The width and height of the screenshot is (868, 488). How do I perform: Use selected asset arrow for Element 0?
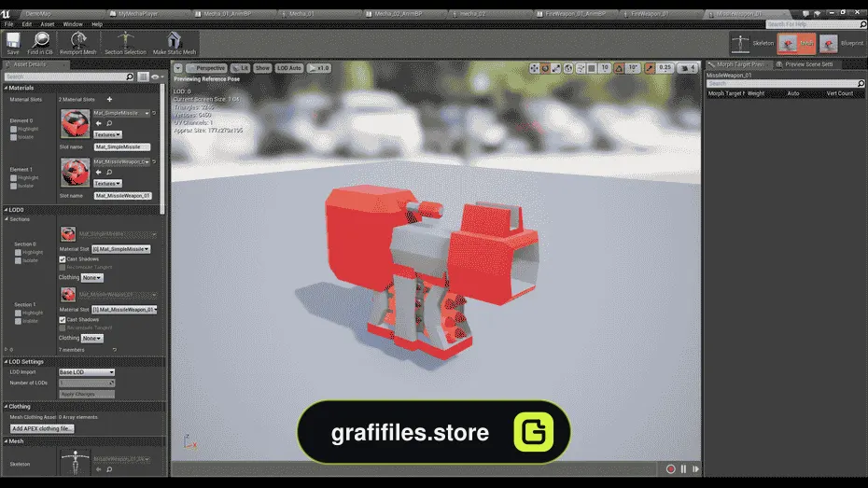pos(99,123)
